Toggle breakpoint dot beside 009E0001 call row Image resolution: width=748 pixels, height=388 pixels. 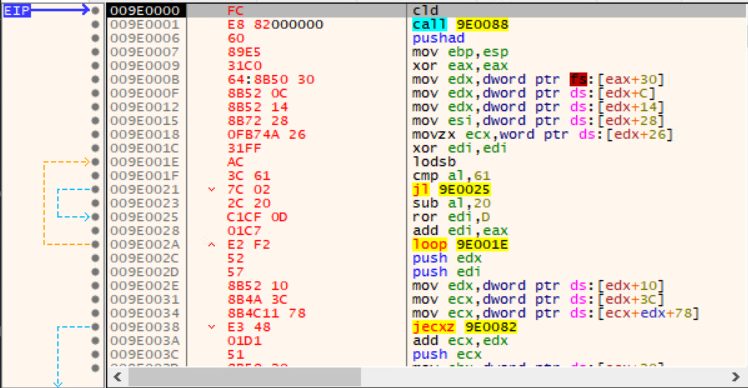[95, 24]
